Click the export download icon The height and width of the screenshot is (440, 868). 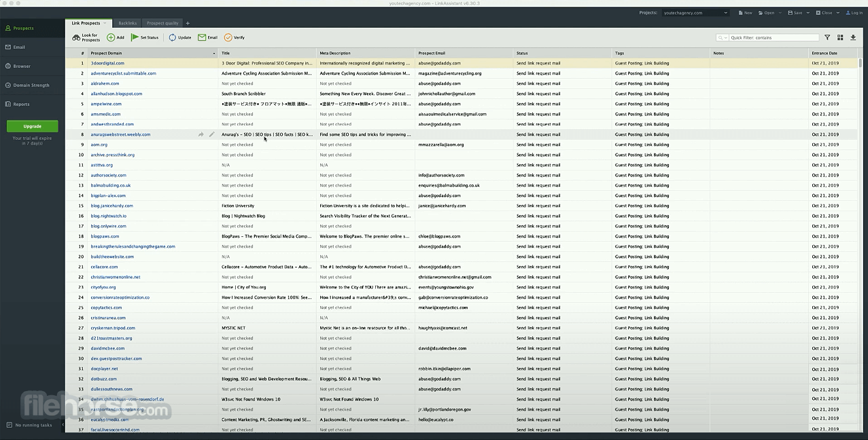coord(853,38)
